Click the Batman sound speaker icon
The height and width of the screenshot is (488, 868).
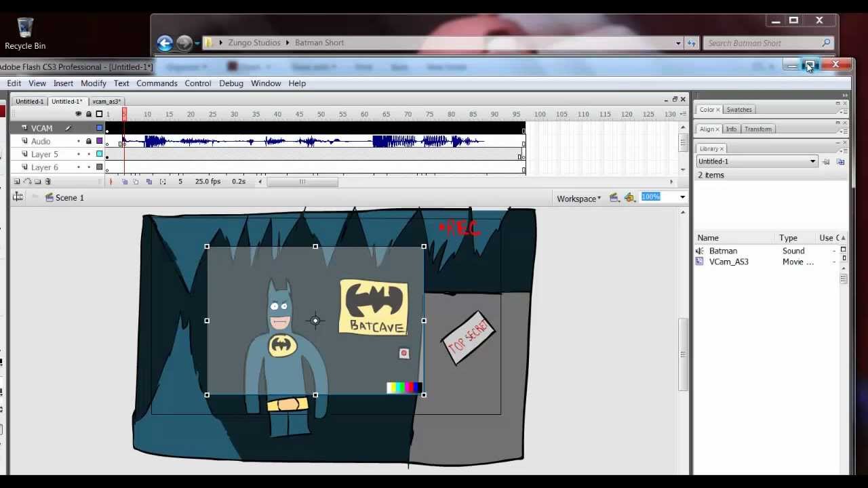(x=699, y=251)
